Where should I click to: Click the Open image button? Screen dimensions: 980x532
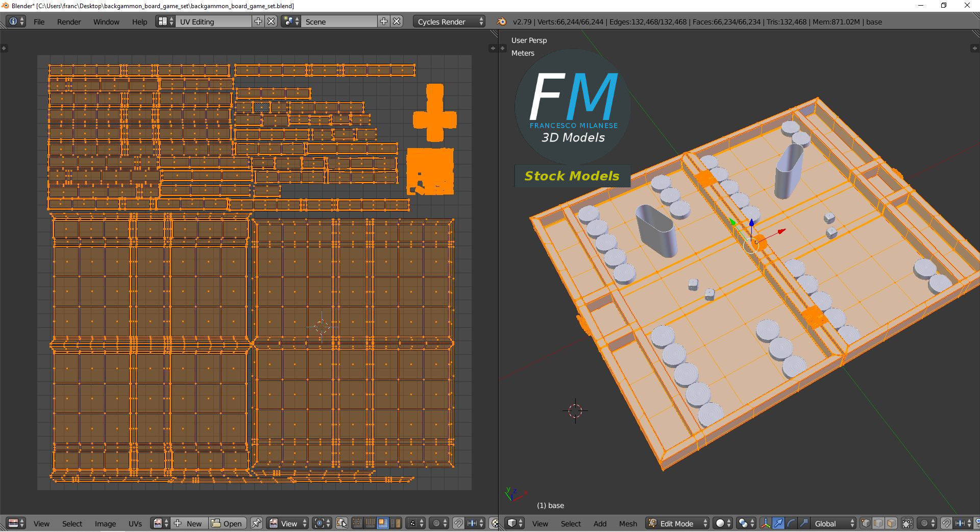[x=227, y=523]
